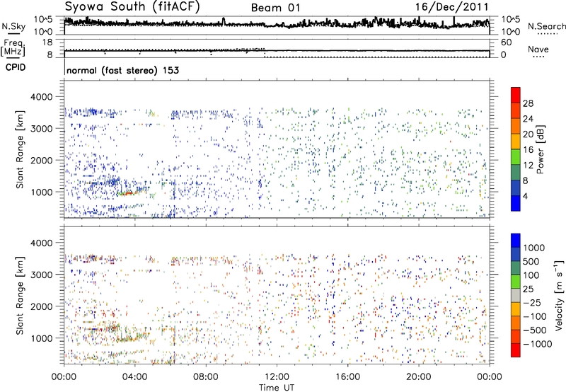Select the '-500' velocity colorbar label
This screenshot has height=392, width=566.
click(x=535, y=330)
